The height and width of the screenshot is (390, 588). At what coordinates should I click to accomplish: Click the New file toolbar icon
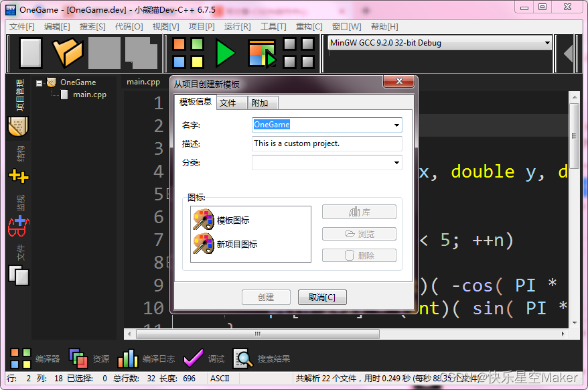click(31, 53)
